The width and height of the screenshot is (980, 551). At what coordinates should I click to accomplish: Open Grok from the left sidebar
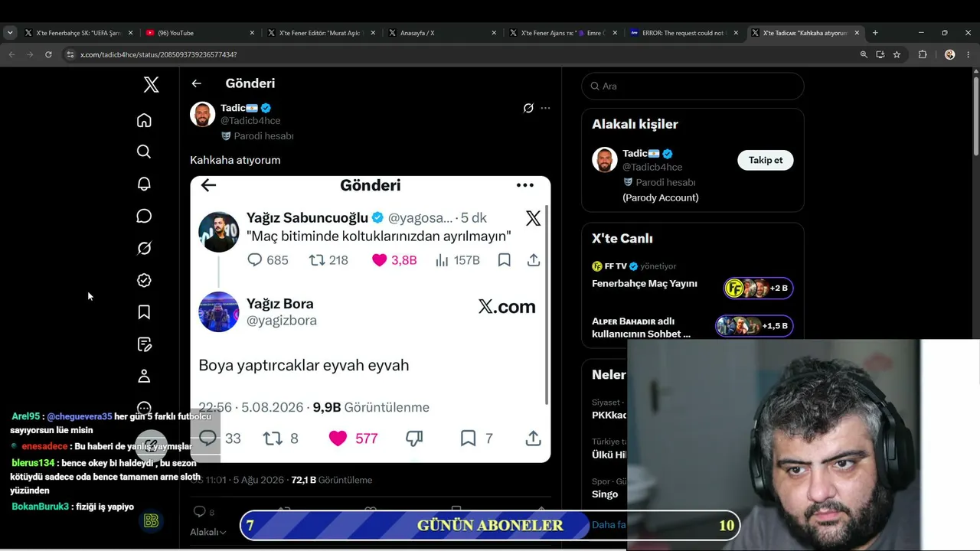pyautogui.click(x=144, y=248)
